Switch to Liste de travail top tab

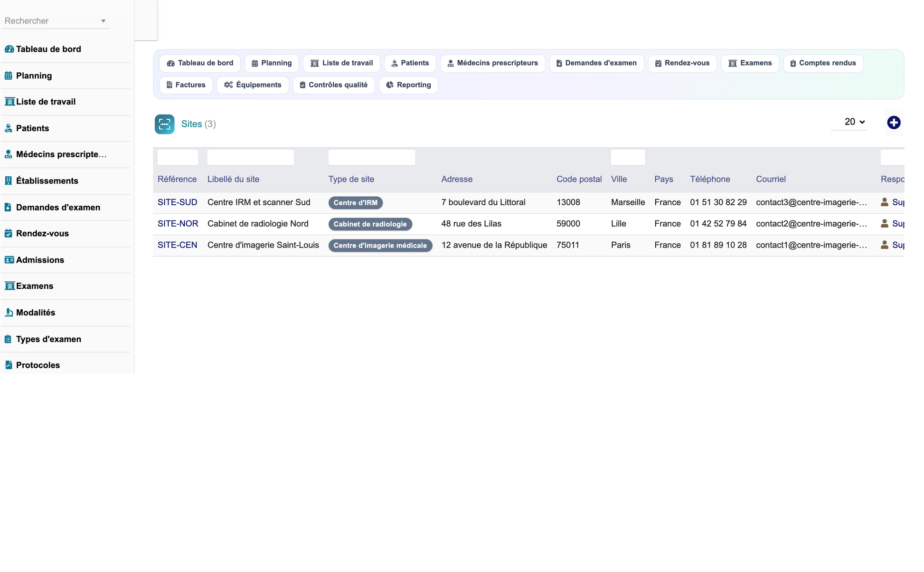click(341, 63)
